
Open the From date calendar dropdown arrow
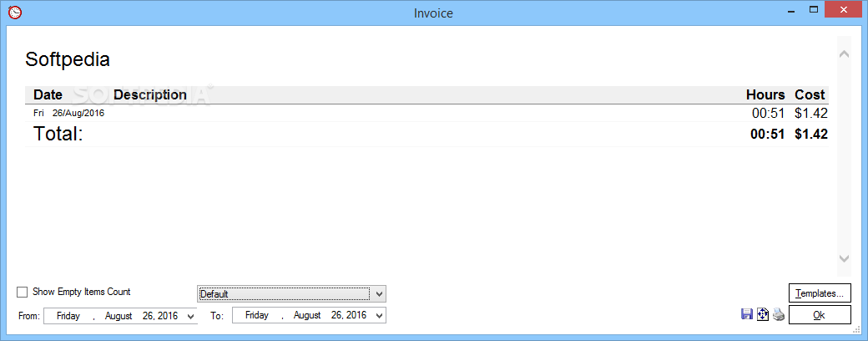click(191, 316)
